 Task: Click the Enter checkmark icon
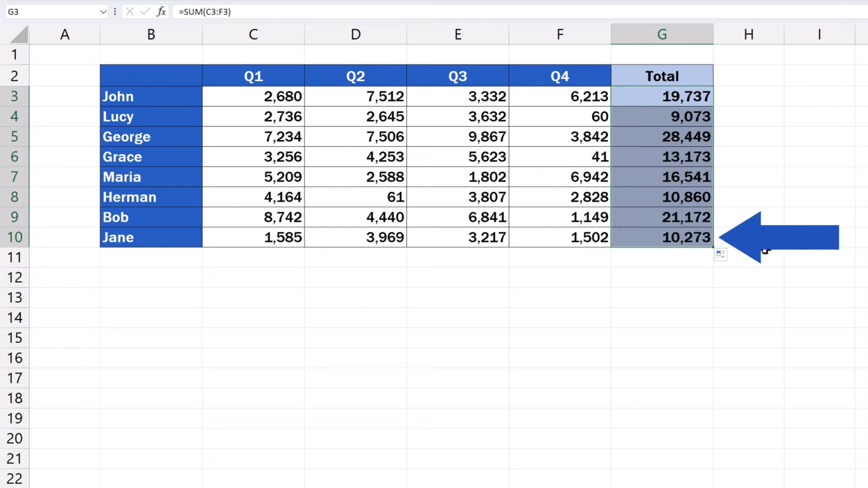click(145, 11)
